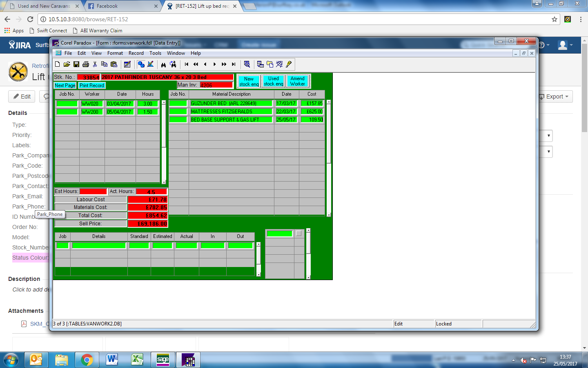
Task: Open the Edit menu in Paradox
Action: click(82, 53)
